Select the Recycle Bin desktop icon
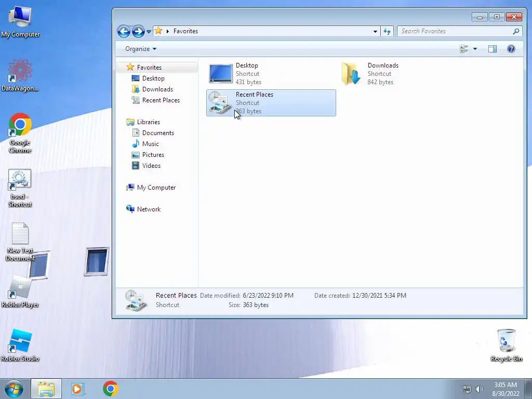 (506, 345)
